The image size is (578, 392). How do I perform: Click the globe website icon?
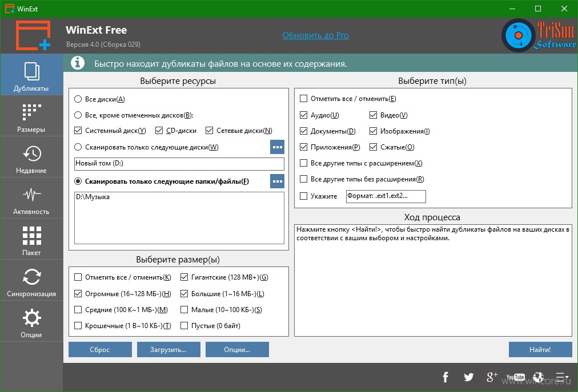tap(538, 377)
